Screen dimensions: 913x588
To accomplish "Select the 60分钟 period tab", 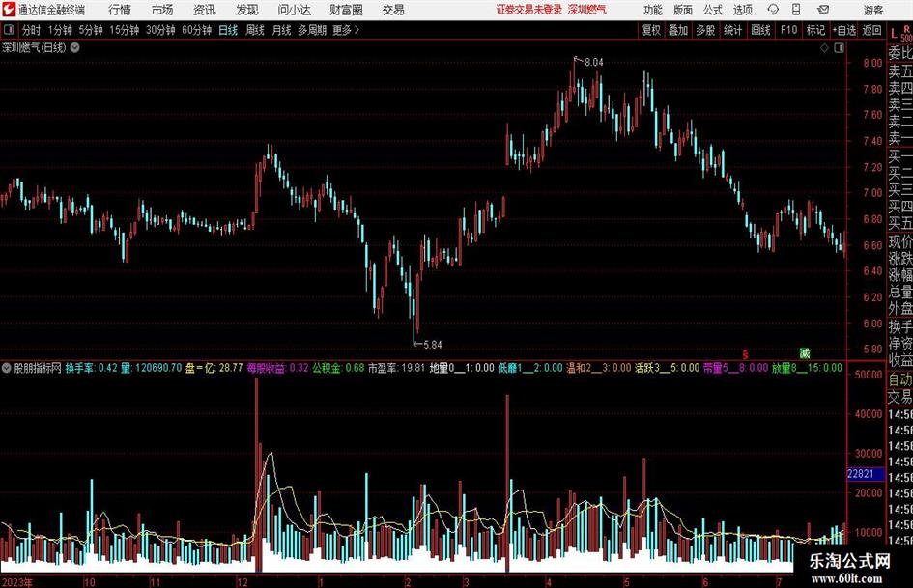I will click(196, 30).
